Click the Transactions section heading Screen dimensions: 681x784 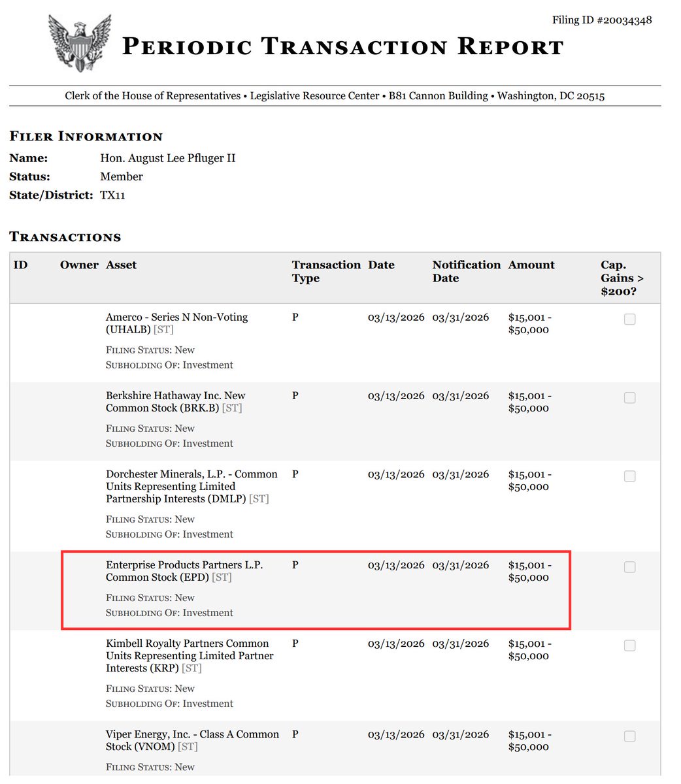(65, 237)
